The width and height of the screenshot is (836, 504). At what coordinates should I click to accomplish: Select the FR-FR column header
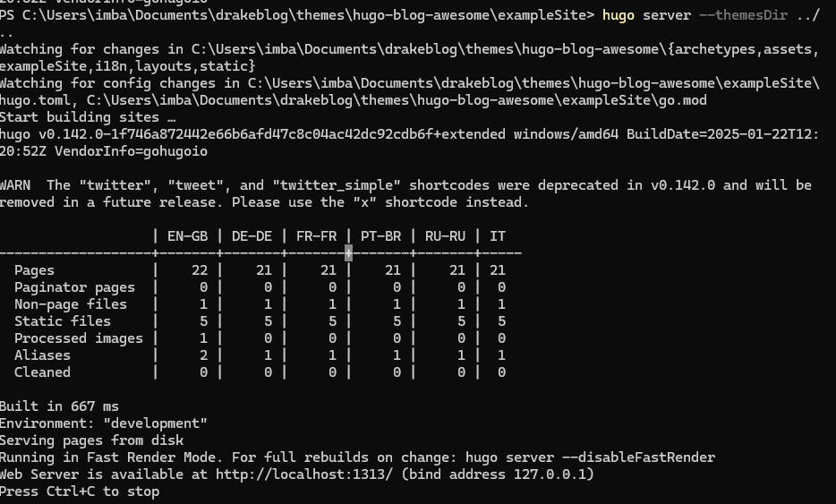click(x=316, y=236)
